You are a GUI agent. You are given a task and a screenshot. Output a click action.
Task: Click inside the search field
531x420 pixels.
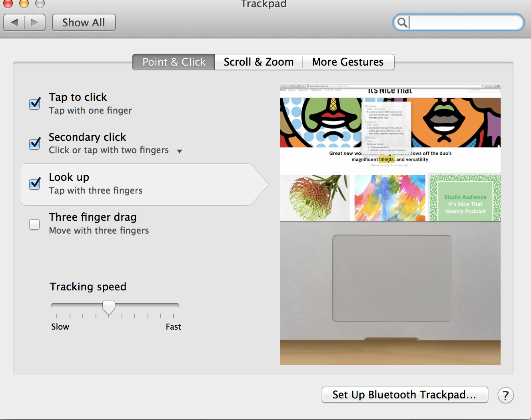click(x=460, y=22)
